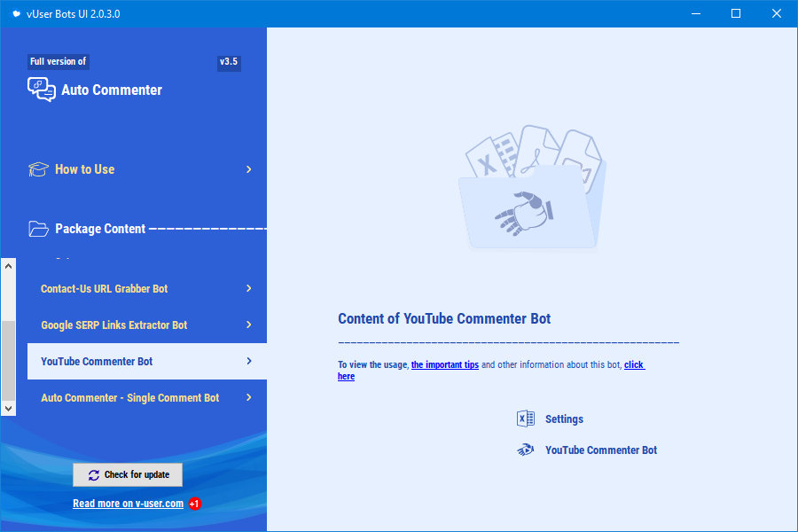Launch YouTube Commenter Bot from content pane
Screen dimensions: 798x532
601,450
